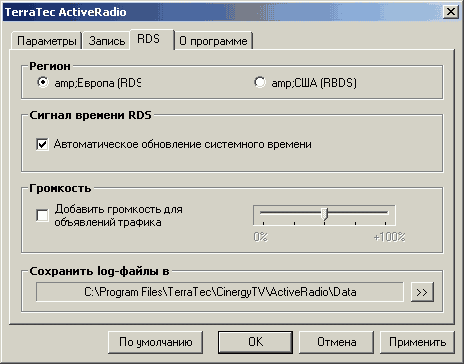Image resolution: width=464 pixels, height=364 pixels.
Task: Select the RDS tab
Action: (152, 39)
